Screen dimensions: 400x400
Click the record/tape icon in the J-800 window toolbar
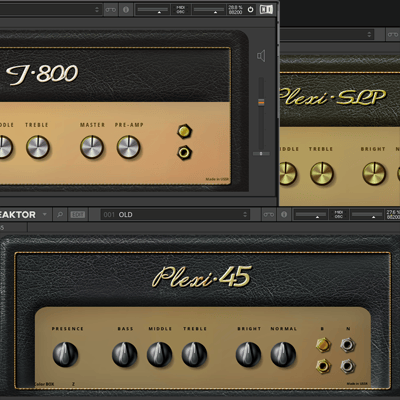111,10
